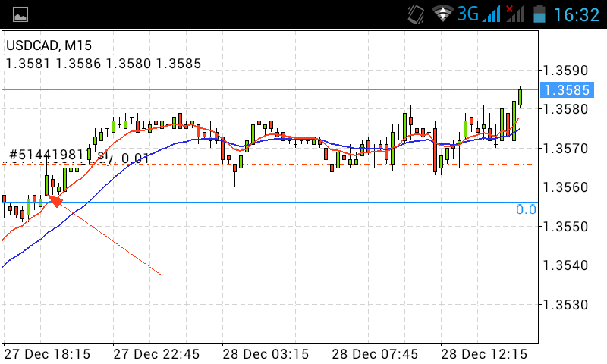
Task: Tap the 28 Dec 03:15 time label
Action: tap(266, 354)
